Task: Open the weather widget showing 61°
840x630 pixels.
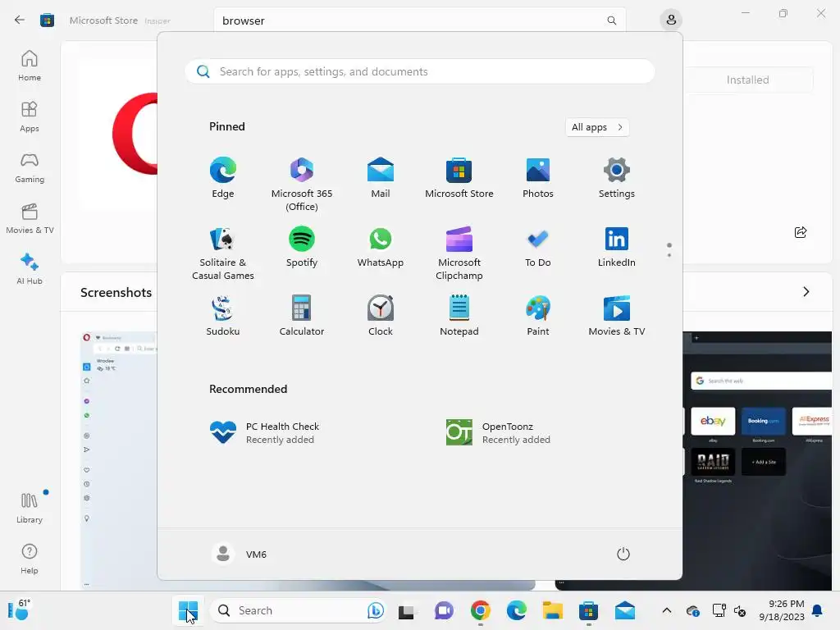Action: point(20,609)
